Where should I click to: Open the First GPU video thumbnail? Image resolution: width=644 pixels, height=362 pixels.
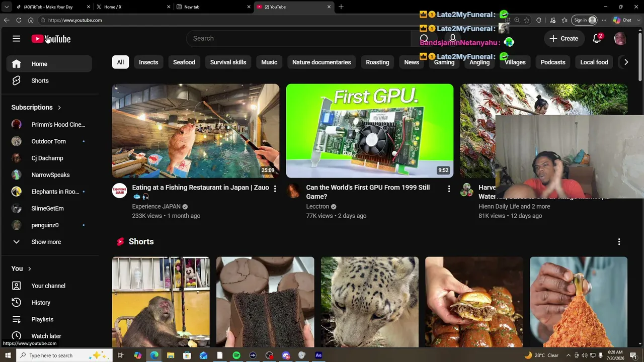370,131
